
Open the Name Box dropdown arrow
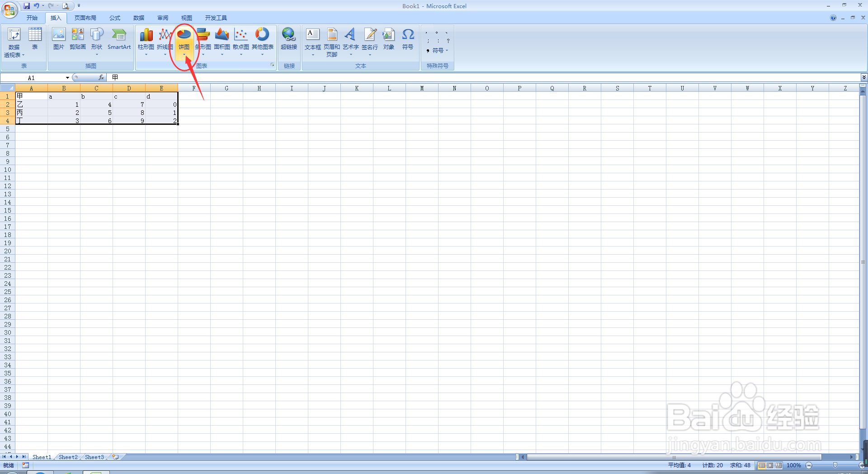pyautogui.click(x=67, y=78)
